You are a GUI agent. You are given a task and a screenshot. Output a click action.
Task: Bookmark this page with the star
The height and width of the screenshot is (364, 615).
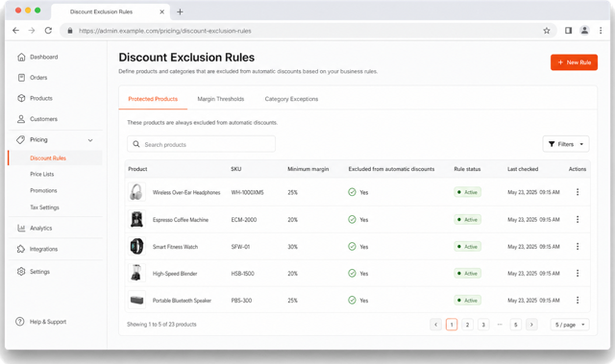coord(547,31)
